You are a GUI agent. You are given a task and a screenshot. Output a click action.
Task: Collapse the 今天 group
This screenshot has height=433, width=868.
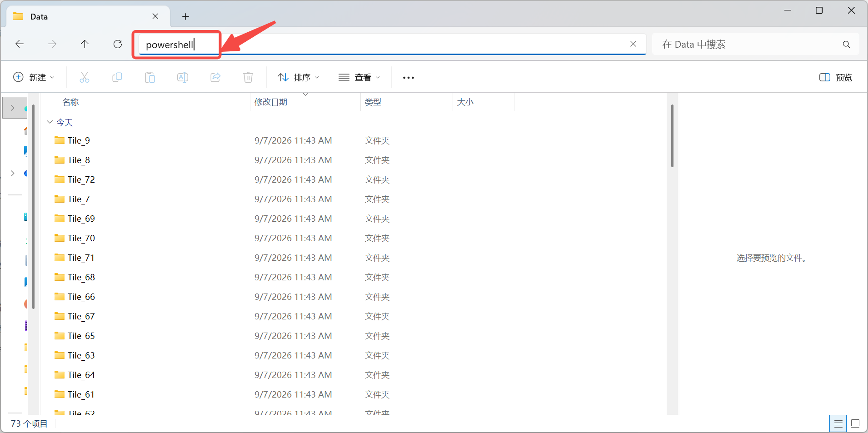point(50,122)
